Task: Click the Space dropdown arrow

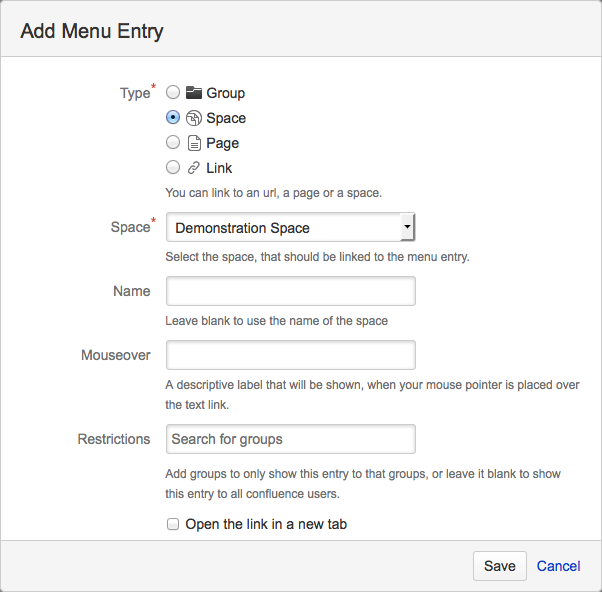Action: (x=407, y=228)
